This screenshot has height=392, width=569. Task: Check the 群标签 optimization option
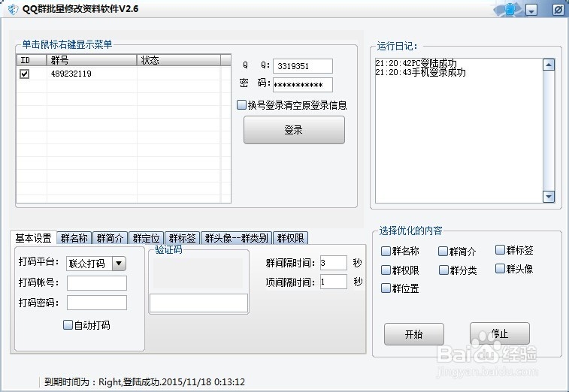(500, 249)
